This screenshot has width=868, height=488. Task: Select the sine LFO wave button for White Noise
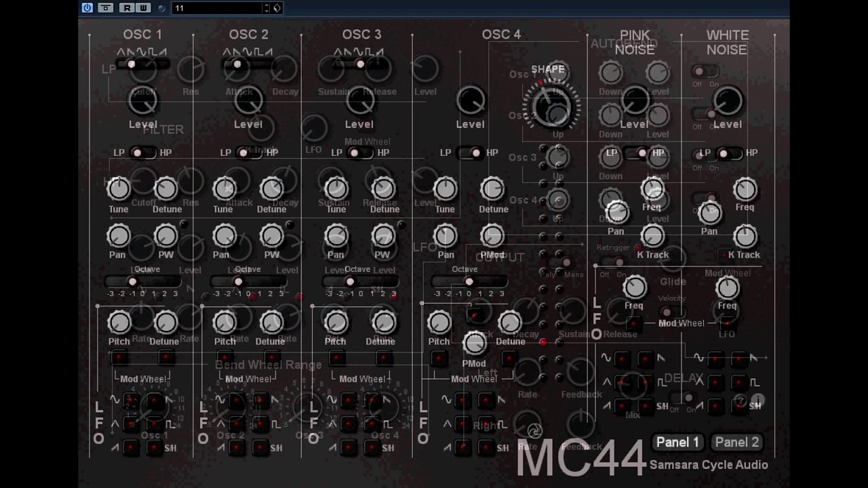pyautogui.click(x=715, y=359)
